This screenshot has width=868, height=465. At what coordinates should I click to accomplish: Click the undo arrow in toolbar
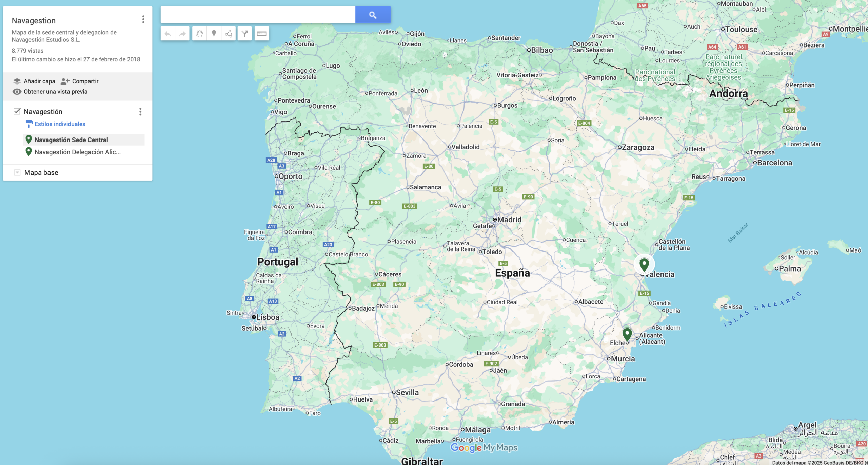coord(167,34)
